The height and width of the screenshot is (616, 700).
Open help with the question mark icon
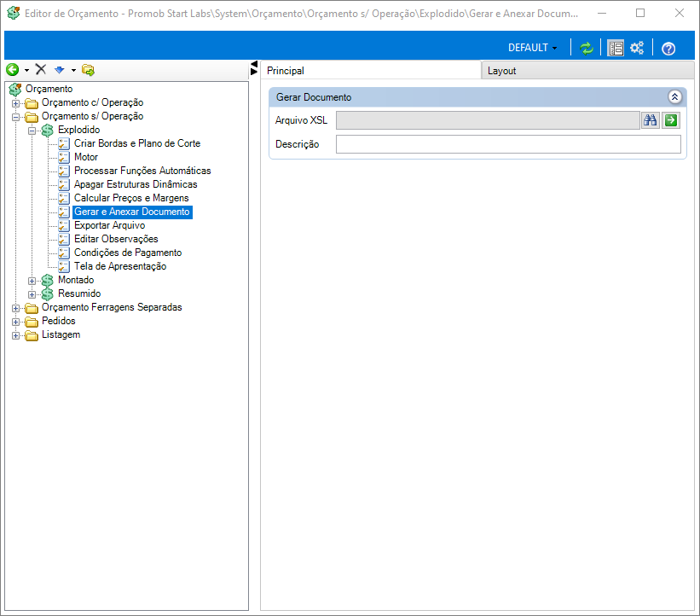(668, 49)
